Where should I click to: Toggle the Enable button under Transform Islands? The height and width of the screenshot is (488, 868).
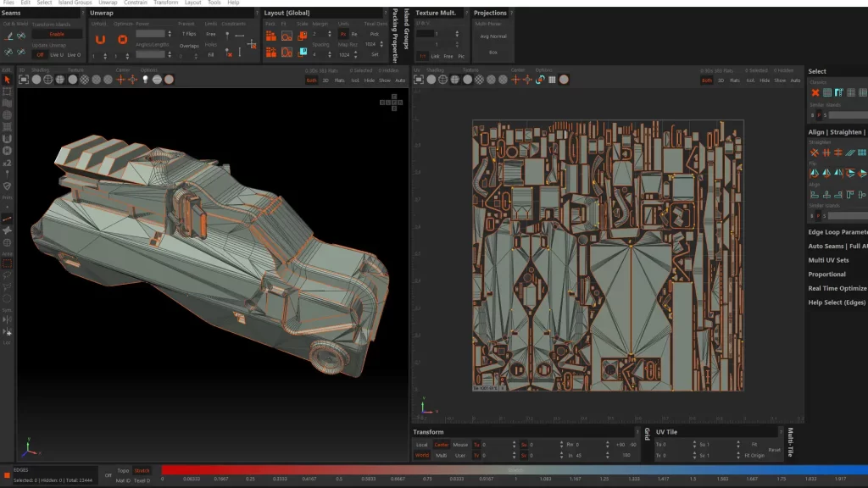coord(57,34)
